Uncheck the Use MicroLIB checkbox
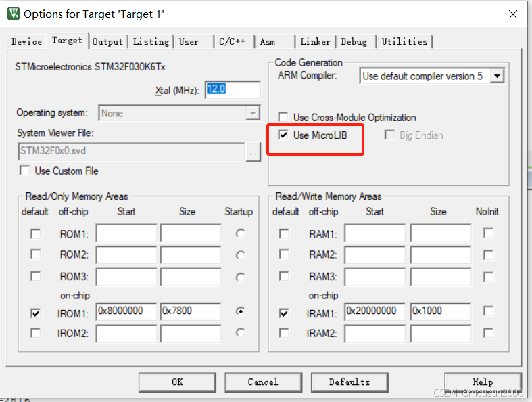 click(283, 135)
